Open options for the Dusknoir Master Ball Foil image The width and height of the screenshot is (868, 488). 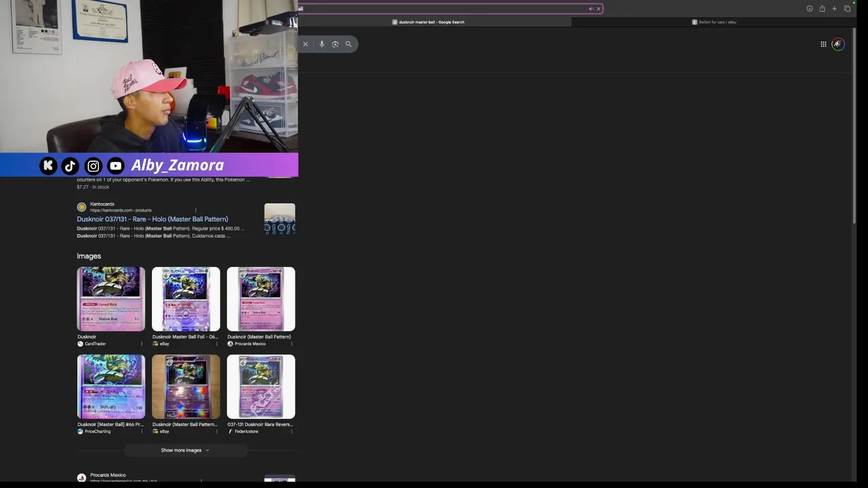[217, 344]
